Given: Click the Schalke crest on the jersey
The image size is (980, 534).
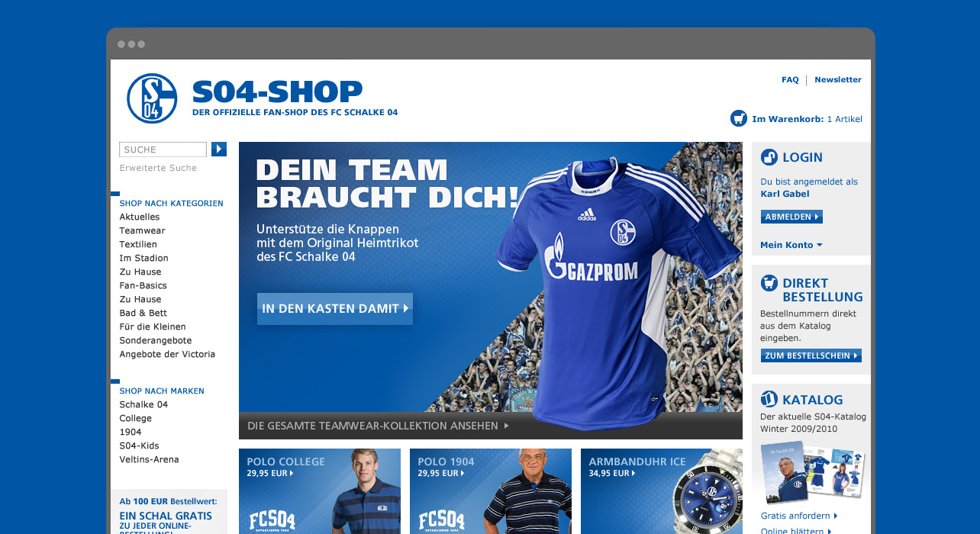Looking at the screenshot, I should 624,232.
